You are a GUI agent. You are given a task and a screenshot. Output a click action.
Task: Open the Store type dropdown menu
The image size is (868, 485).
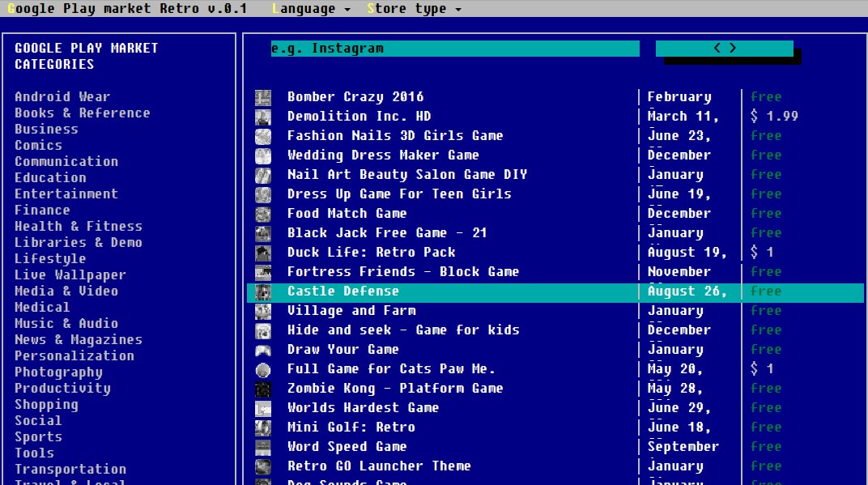click(414, 9)
